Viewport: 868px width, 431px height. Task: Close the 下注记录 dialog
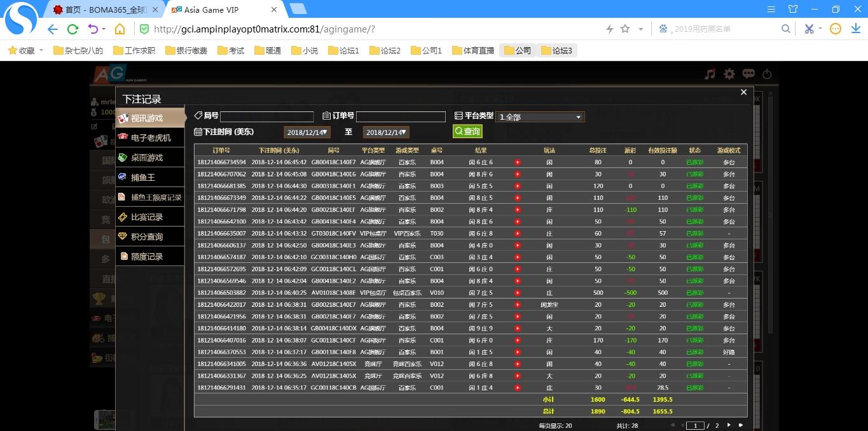(743, 92)
